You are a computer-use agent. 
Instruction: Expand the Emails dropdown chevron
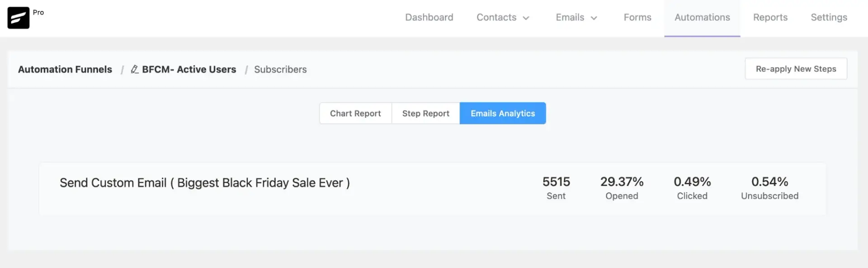tap(594, 18)
